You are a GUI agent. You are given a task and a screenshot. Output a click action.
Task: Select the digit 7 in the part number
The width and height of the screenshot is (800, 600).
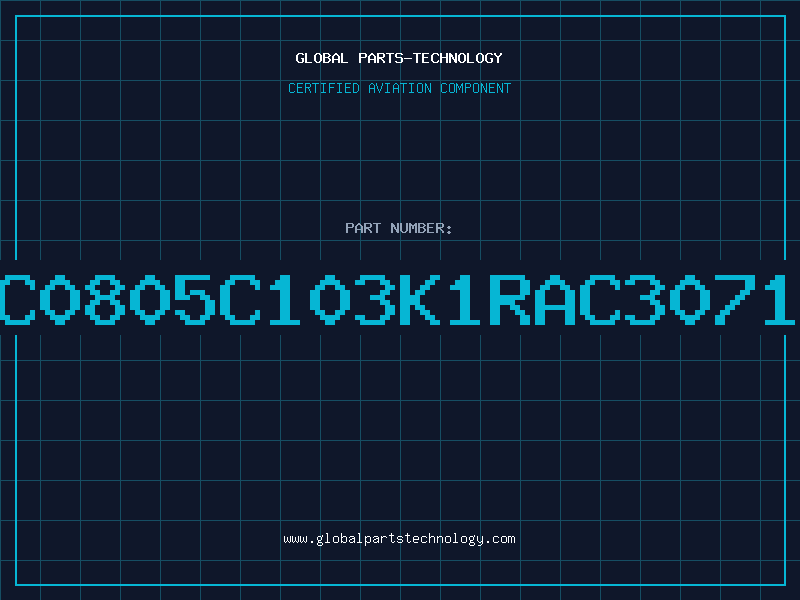tap(735, 299)
